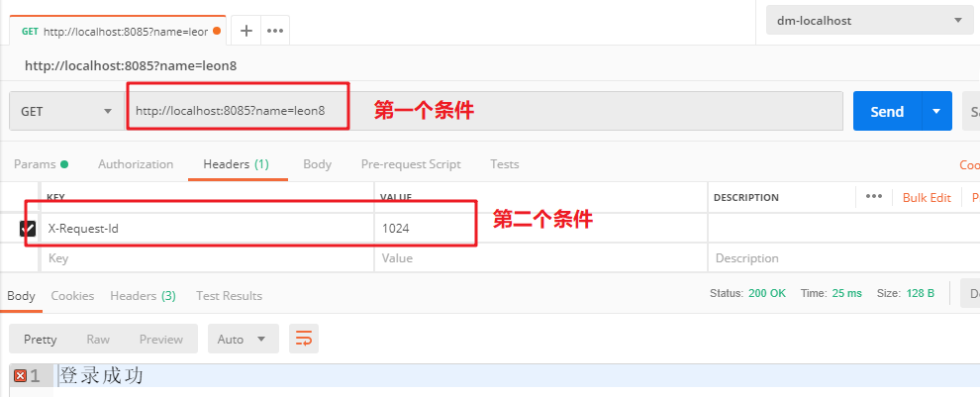Select the response Body tab
The height and width of the screenshot is (397, 980).
pyautogui.click(x=21, y=296)
